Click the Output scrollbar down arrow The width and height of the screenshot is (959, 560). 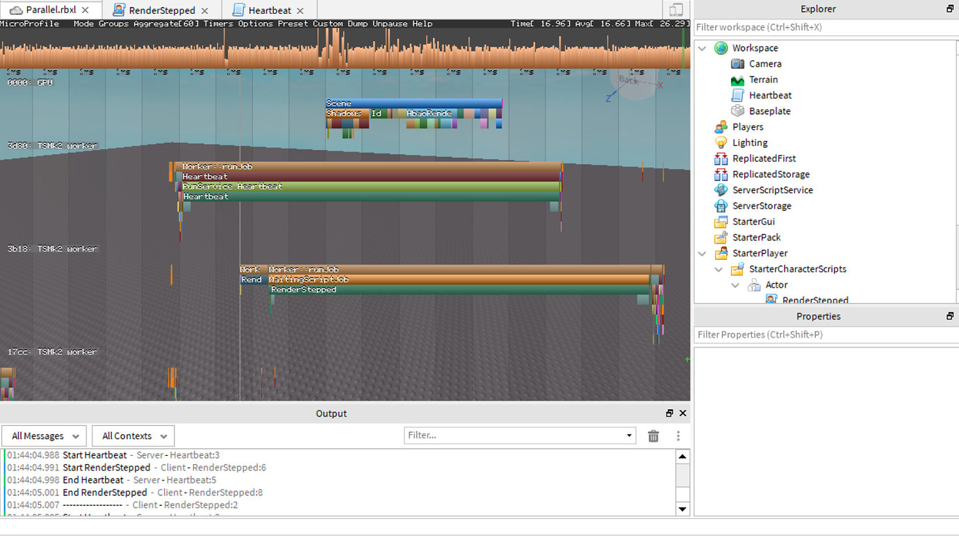pos(682,509)
